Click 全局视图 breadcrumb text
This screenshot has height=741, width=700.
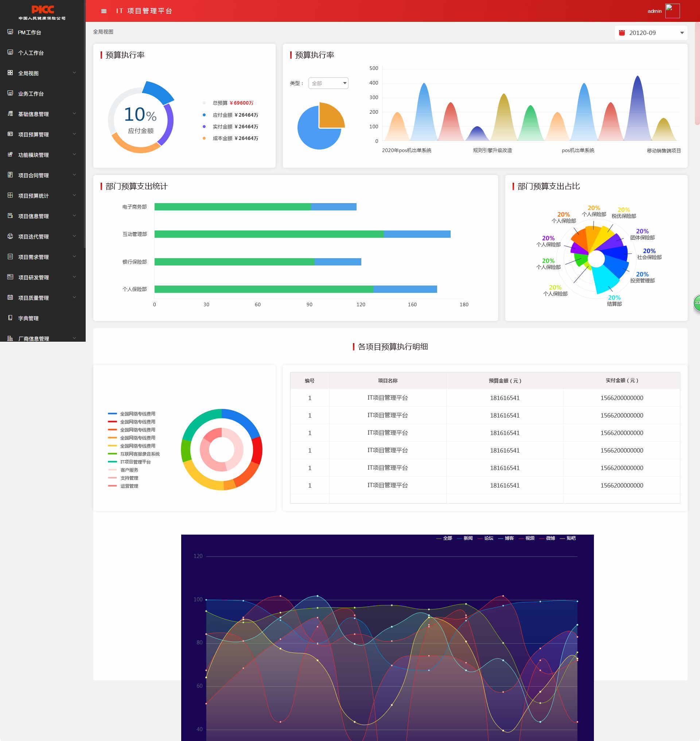(103, 32)
